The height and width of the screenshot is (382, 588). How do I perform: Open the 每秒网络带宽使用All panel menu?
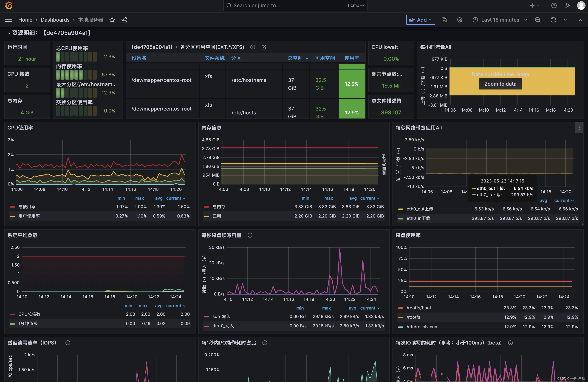pyautogui.click(x=579, y=128)
